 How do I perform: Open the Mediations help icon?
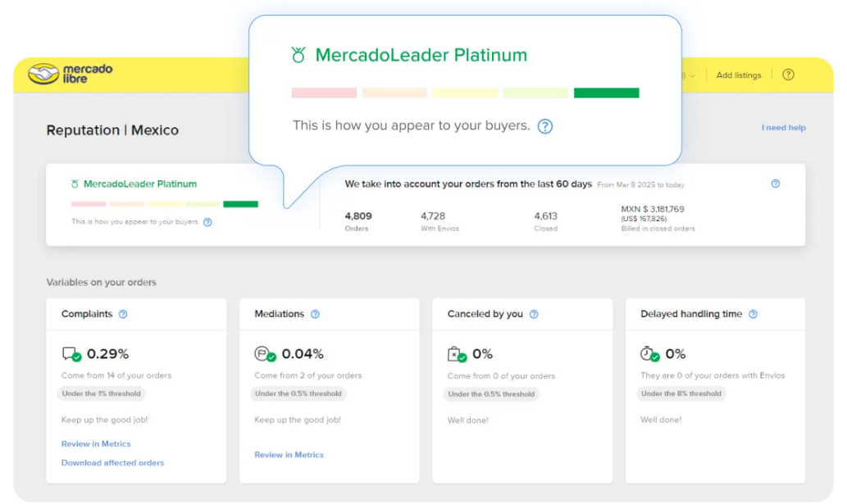point(315,314)
